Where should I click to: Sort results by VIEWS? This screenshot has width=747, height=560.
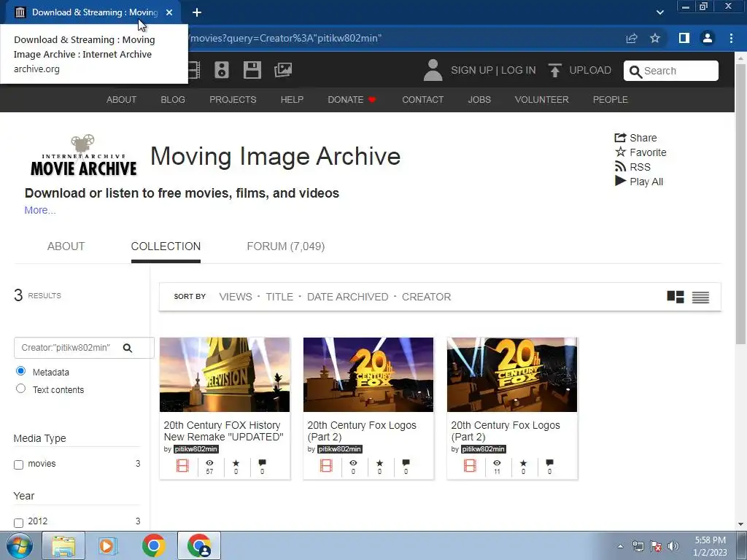coord(236,297)
